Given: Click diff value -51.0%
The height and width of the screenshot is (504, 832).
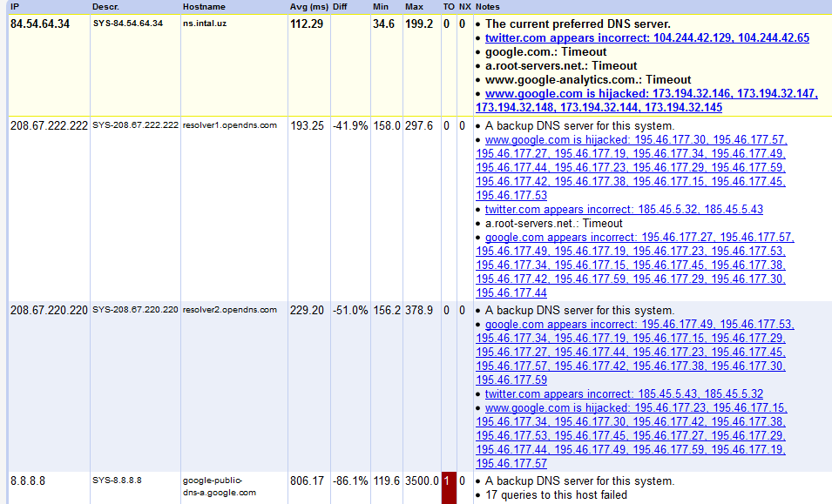Looking at the screenshot, I should point(350,310).
